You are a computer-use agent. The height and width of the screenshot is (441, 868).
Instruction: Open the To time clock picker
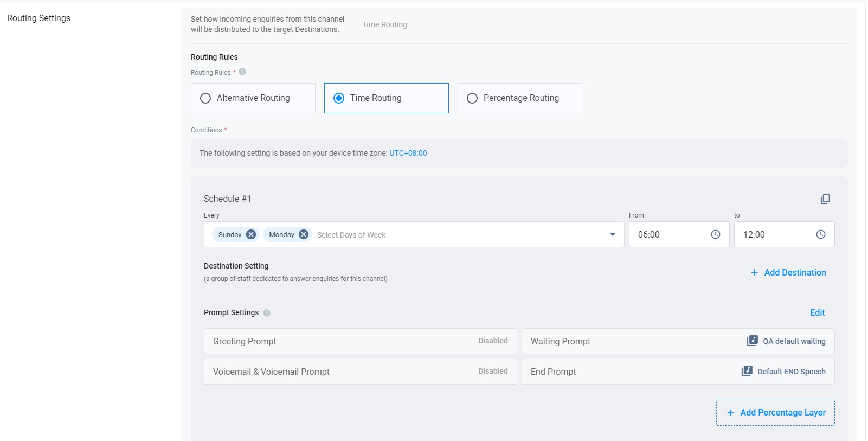821,234
